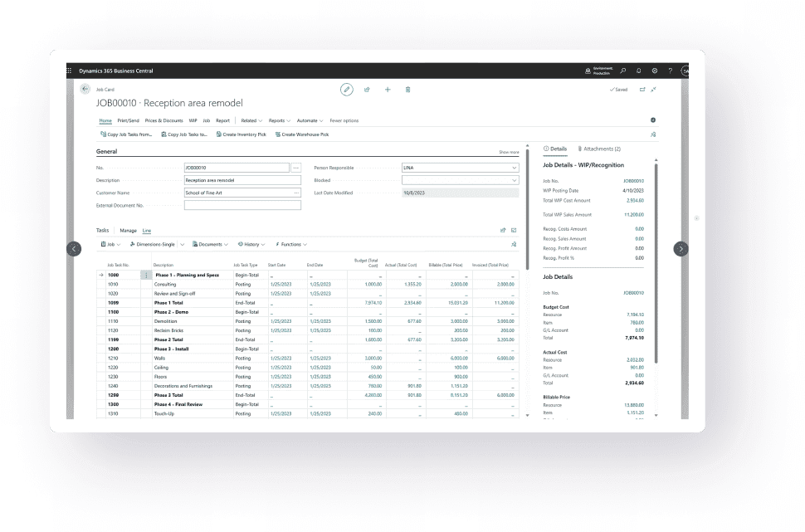Click Create Inventory Pick
805x532 pixels.
[x=242, y=134]
